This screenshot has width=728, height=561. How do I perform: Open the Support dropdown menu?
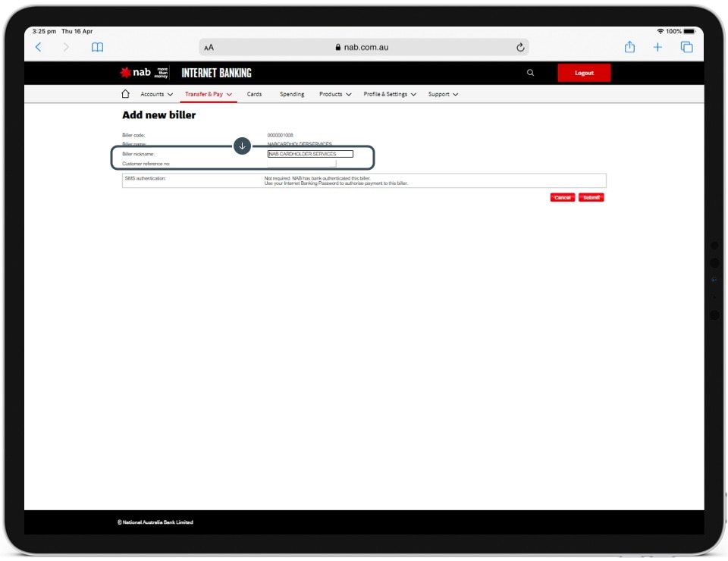(443, 94)
